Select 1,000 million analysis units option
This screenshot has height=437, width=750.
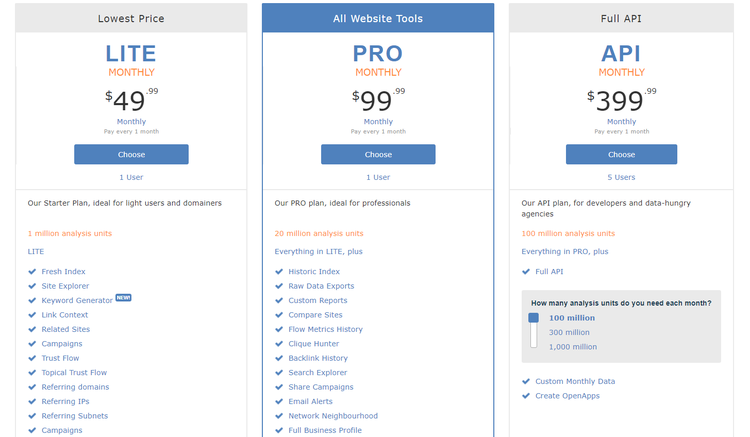pyautogui.click(x=573, y=347)
